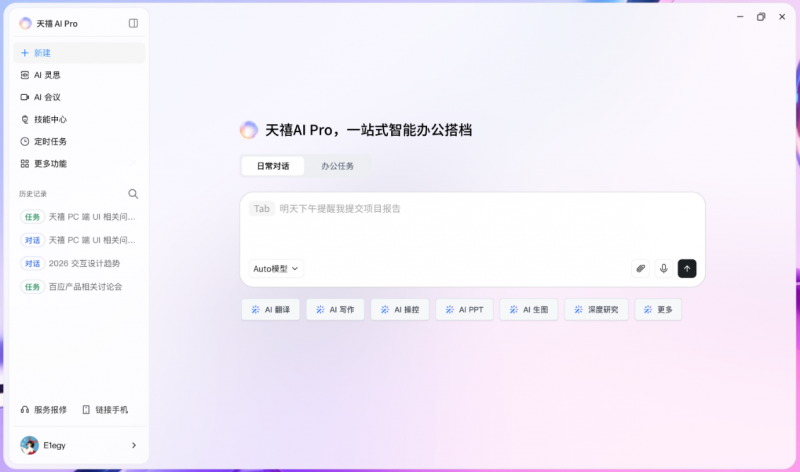Search history with the magnifier icon

pyautogui.click(x=133, y=194)
